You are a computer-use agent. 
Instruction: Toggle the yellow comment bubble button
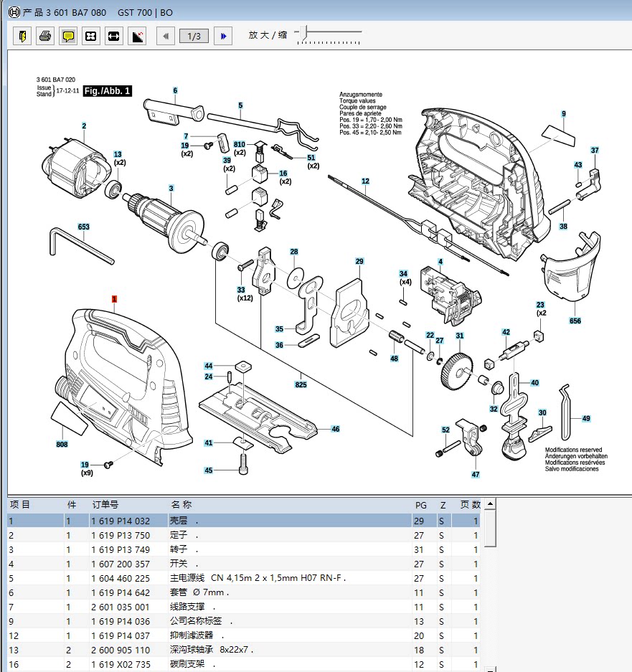point(67,36)
